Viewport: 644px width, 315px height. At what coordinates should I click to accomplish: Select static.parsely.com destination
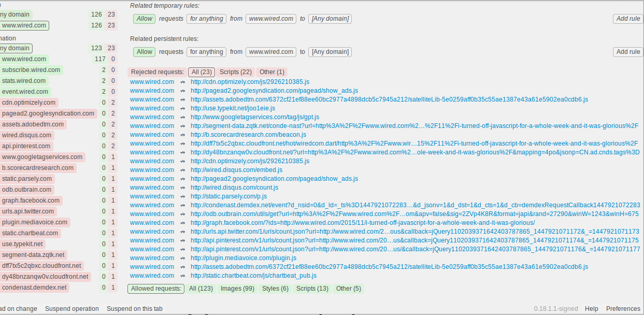coord(27,179)
